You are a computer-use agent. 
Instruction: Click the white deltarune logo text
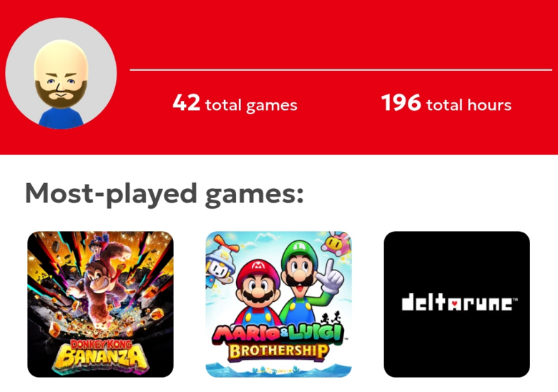click(456, 303)
